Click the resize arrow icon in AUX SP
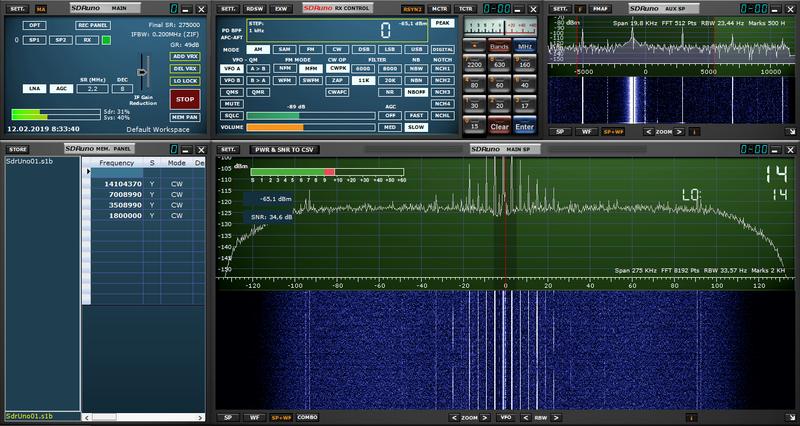The height and width of the screenshot is (426, 800). click(x=790, y=132)
